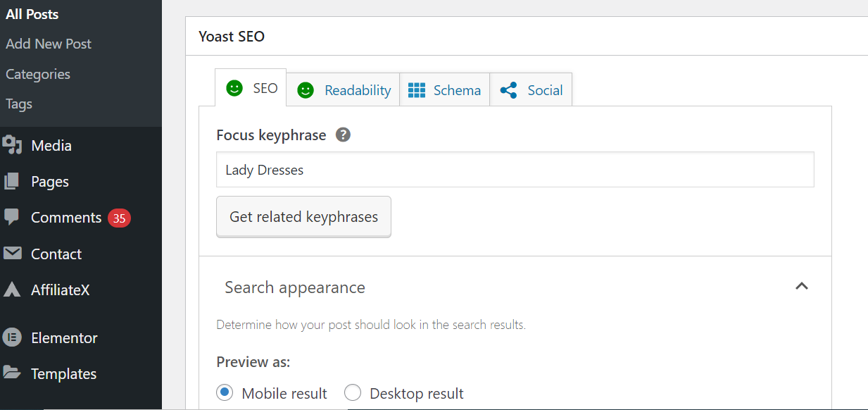
Task: Open Add New Post link
Action: (x=49, y=44)
